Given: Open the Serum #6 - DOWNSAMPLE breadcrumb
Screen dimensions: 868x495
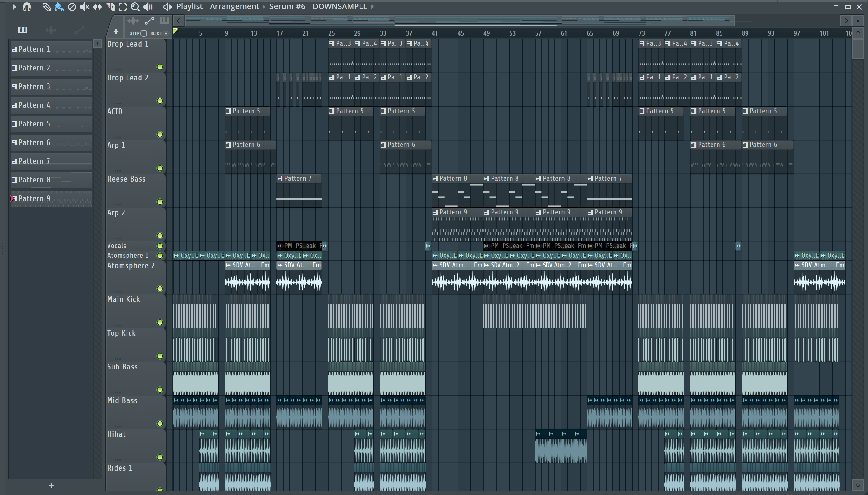Looking at the screenshot, I should (x=318, y=6).
